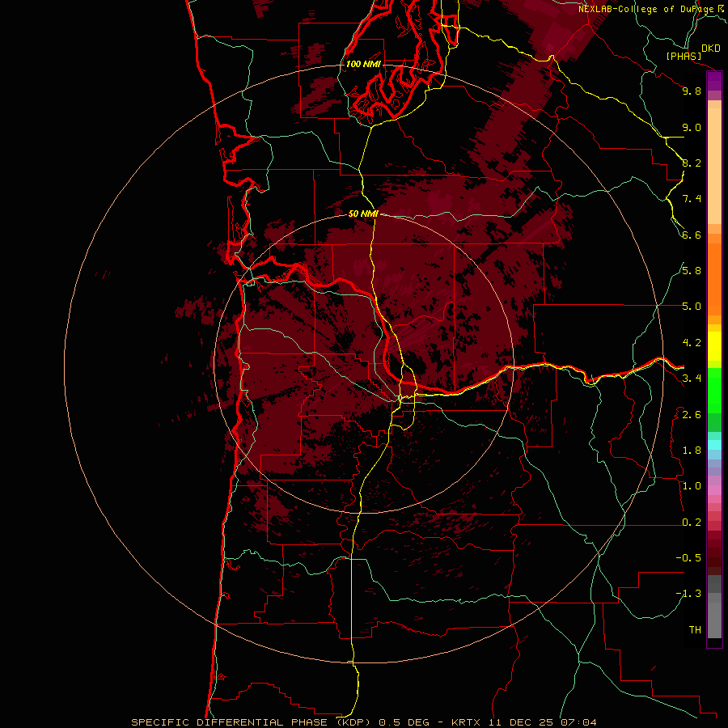The width and height of the screenshot is (728, 728).
Task: Pick the cyan color bar segment
Action: 714,445
